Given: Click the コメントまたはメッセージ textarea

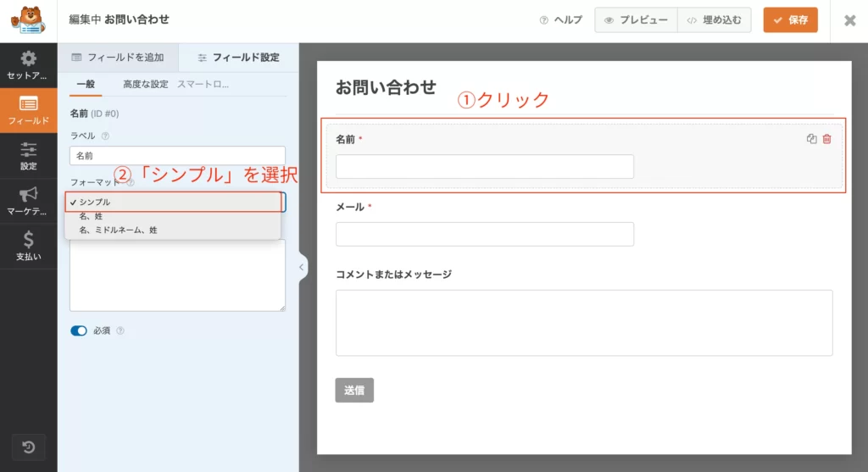Looking at the screenshot, I should (x=584, y=323).
